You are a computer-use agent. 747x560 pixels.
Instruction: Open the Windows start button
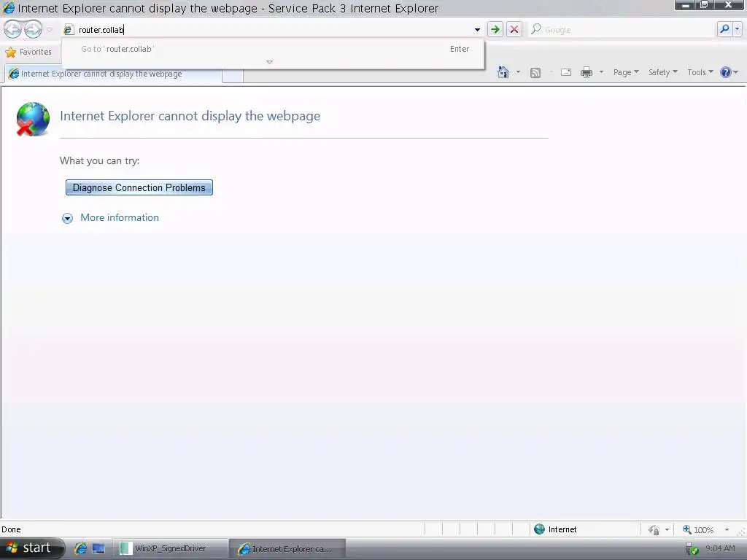coord(31,548)
